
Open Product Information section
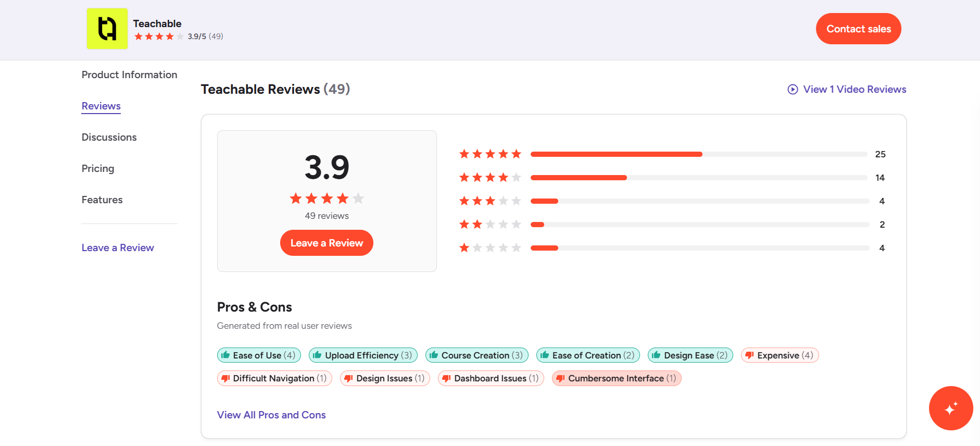129,75
